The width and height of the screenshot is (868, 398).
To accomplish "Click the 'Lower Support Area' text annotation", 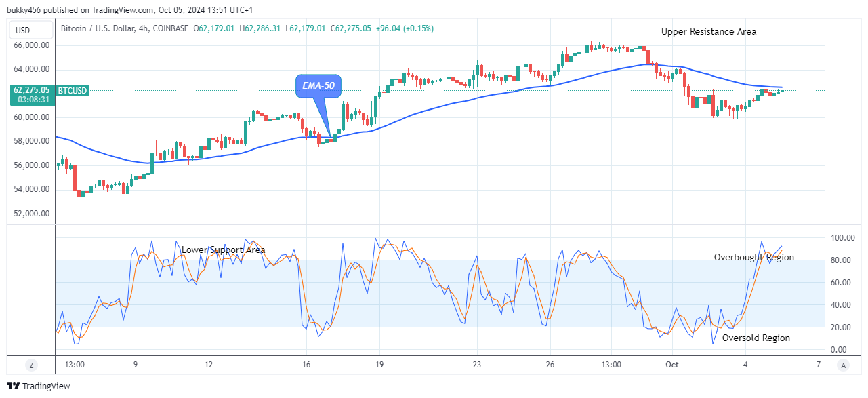I will [x=224, y=250].
